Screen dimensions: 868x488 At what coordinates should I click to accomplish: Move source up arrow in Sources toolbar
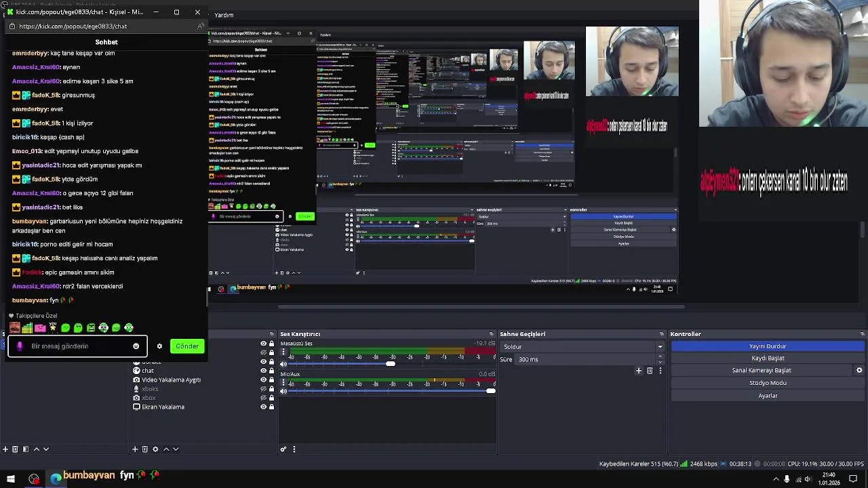pyautogui.click(x=166, y=449)
